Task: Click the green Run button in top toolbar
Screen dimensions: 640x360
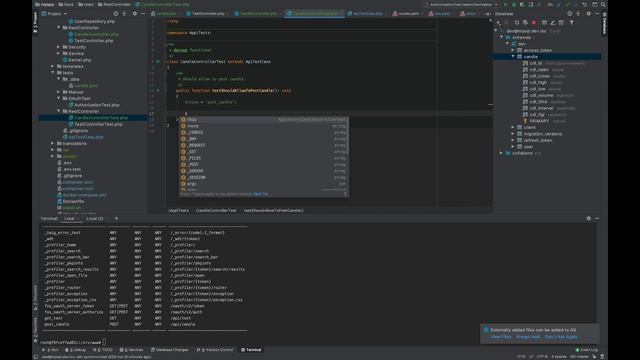Action: (x=505, y=4)
